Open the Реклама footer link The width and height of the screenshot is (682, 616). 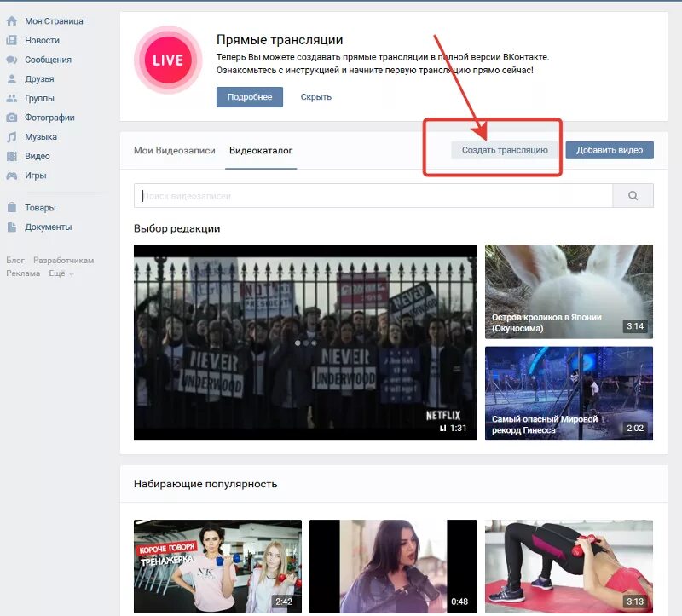click(23, 273)
